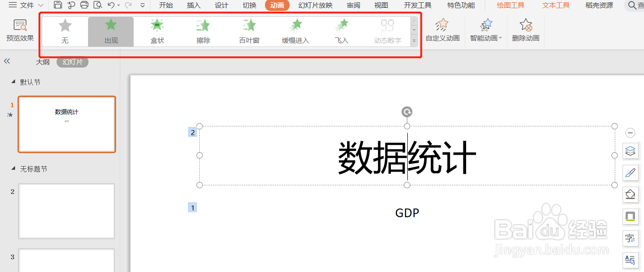644x272 pixels.
Task: Apply the 出现 appear animation
Action: pyautogui.click(x=110, y=31)
